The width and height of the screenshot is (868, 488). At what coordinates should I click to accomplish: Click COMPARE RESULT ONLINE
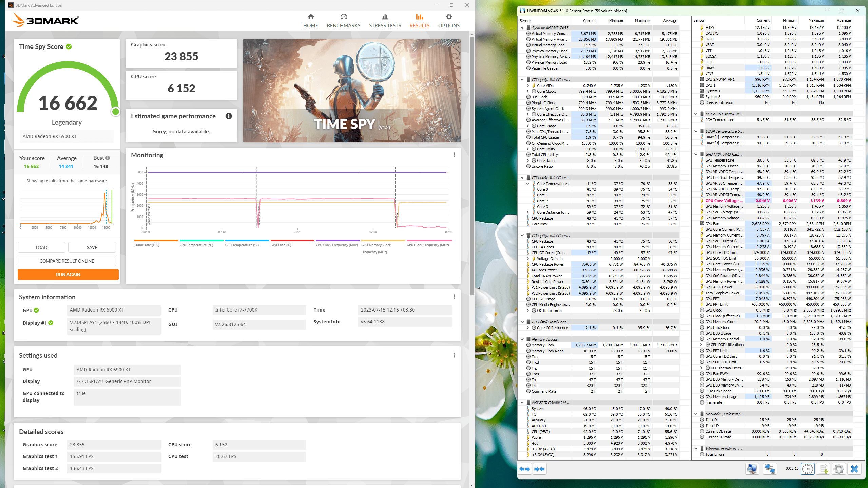coord(67,261)
